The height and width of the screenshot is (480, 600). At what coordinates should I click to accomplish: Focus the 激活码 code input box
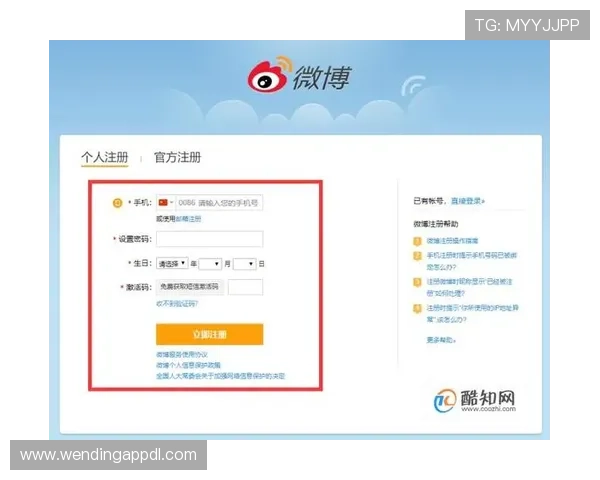pyautogui.click(x=245, y=287)
